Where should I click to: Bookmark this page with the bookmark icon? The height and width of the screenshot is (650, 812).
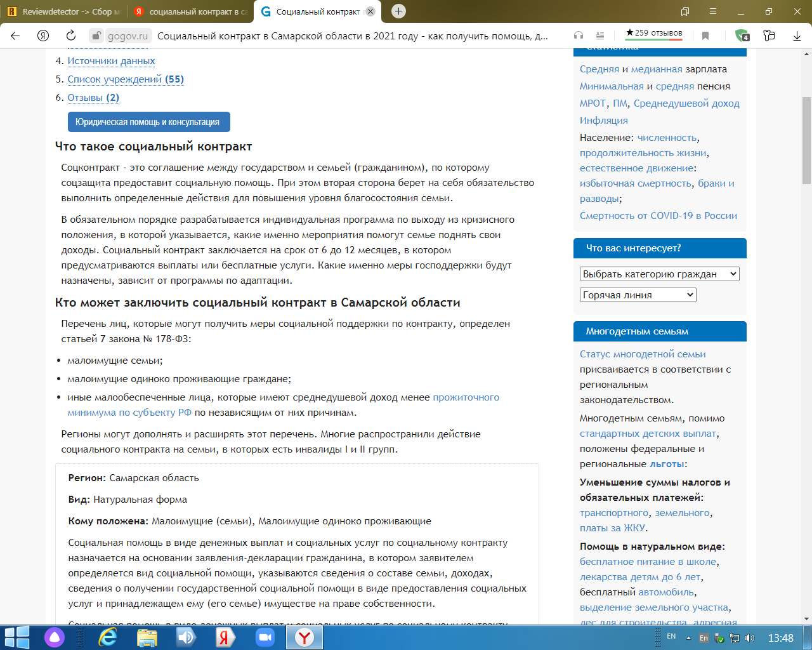pyautogui.click(x=705, y=36)
